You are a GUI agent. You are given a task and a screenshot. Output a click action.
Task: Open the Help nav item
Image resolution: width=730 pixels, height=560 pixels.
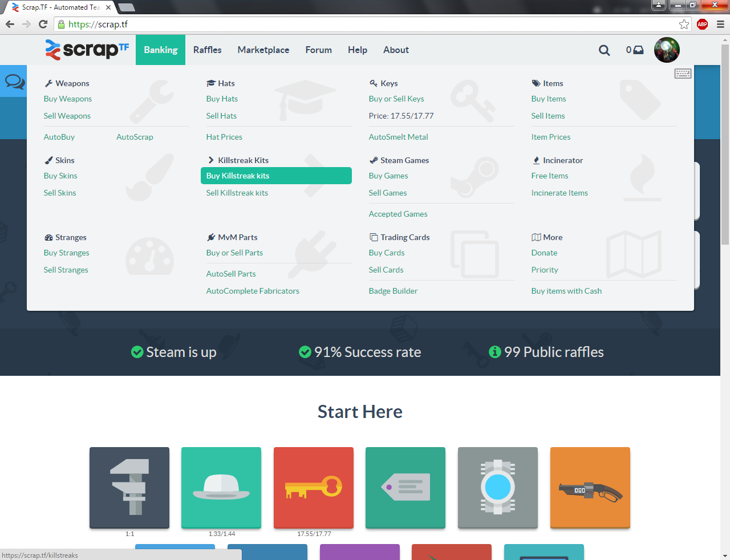click(x=358, y=50)
